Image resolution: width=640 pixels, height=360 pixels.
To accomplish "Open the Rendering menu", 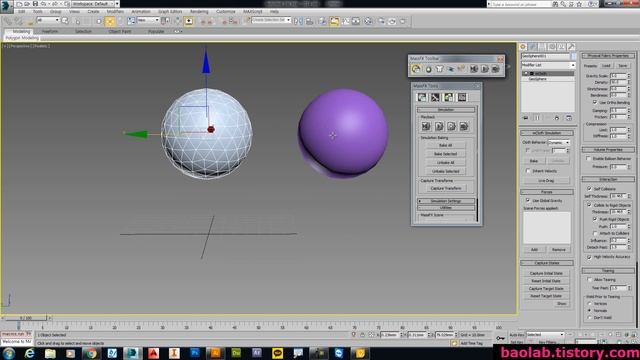I will 199,11.
